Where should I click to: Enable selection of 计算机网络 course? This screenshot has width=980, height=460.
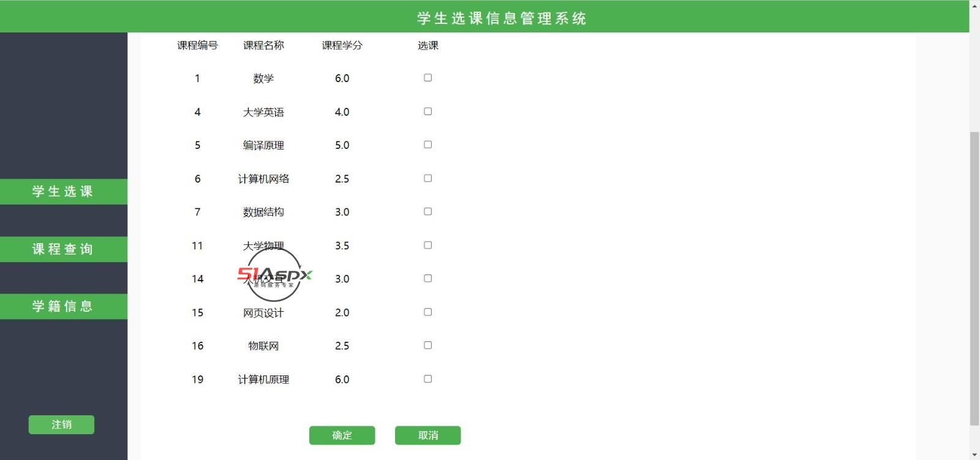(x=428, y=178)
